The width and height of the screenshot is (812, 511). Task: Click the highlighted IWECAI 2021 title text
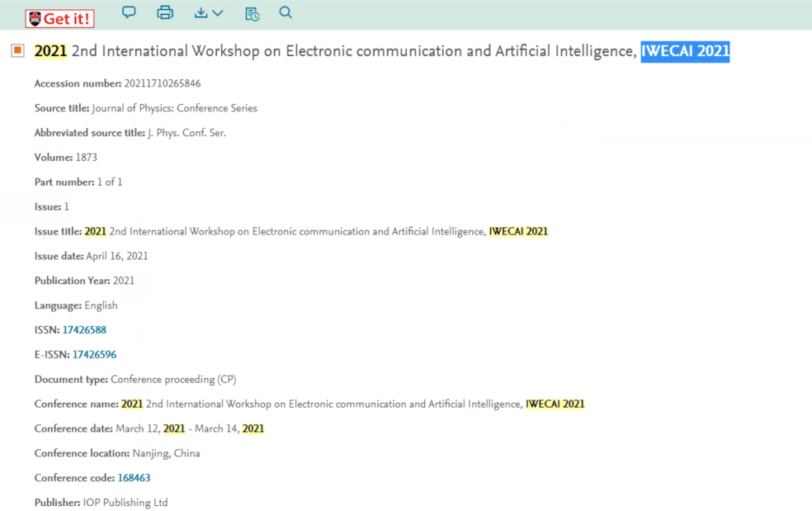point(685,51)
